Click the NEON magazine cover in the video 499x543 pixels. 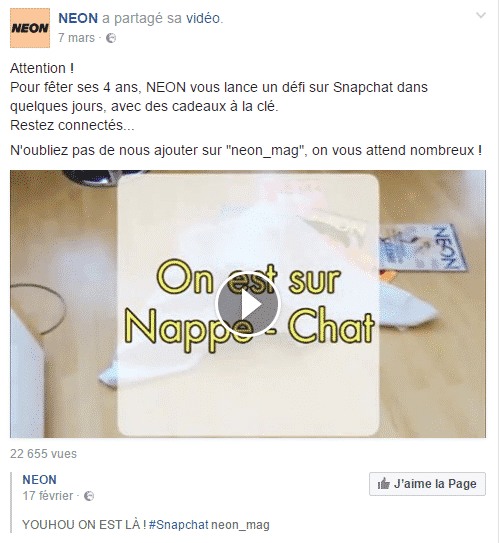point(422,248)
